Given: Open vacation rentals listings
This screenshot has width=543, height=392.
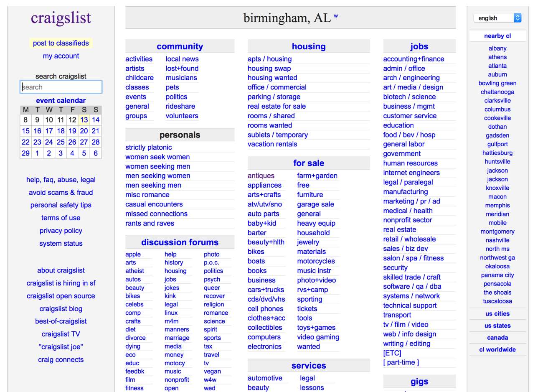Looking at the screenshot, I should tap(273, 144).
